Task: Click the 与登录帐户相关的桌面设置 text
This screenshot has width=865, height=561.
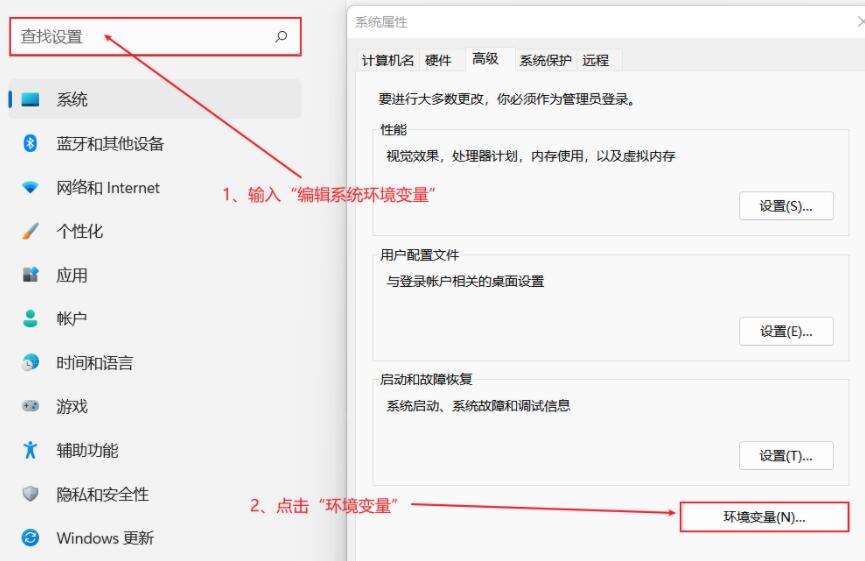Action: [465, 281]
